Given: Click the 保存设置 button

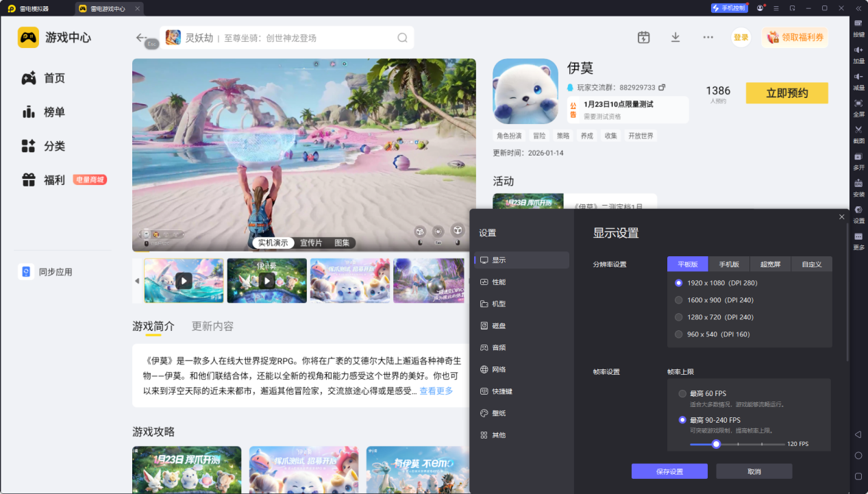Looking at the screenshot, I should (669, 471).
